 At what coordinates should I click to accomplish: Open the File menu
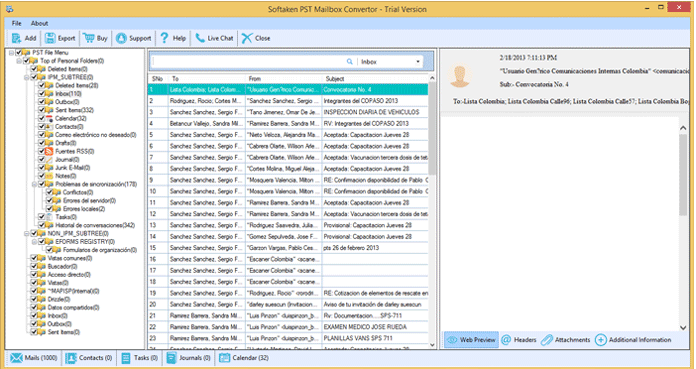pos(16,23)
